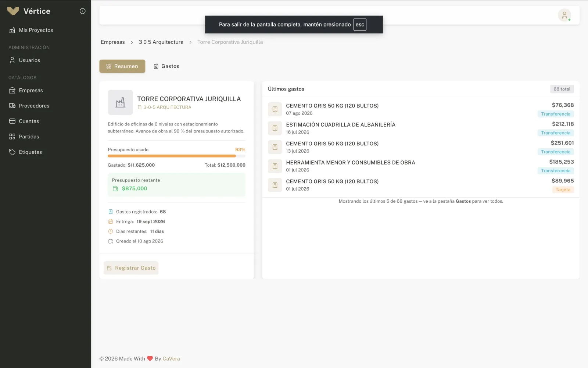Click receipt icon for 07 ago 2026 expense
Screen dimensions: 588x368
click(275, 109)
